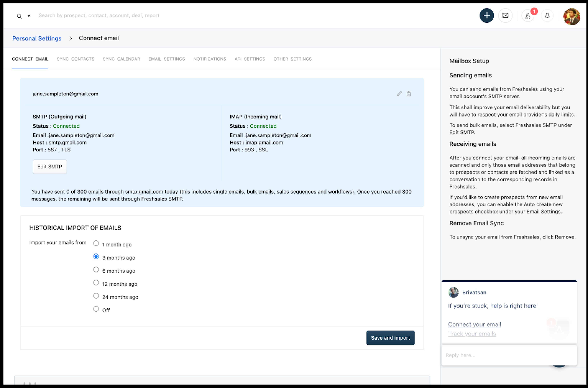Viewport: 588px width, 388px height.
Task: Switch to Email Settings tab
Action: pos(167,59)
